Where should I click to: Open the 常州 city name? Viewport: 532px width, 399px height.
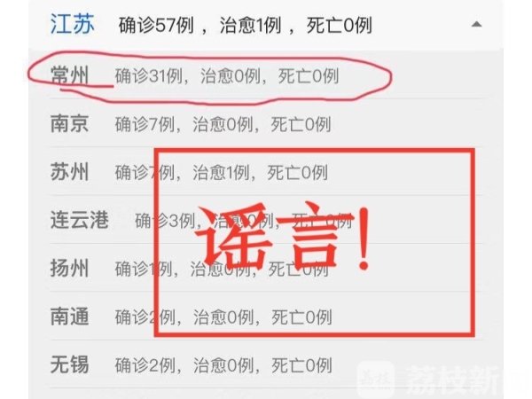69,75
